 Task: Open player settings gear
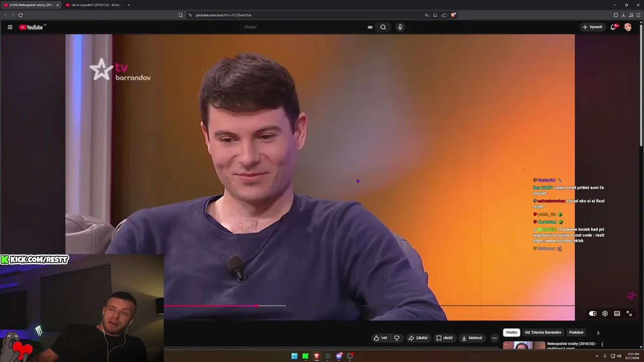pyautogui.click(x=605, y=313)
